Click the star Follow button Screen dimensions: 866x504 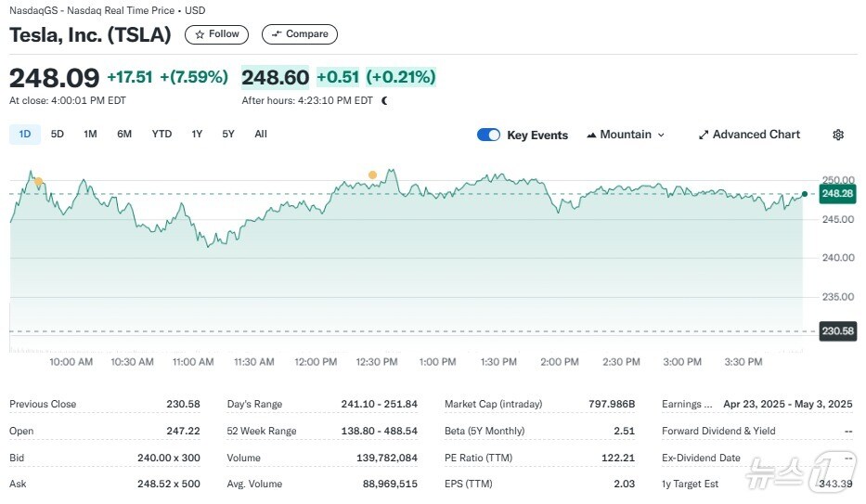coord(216,34)
